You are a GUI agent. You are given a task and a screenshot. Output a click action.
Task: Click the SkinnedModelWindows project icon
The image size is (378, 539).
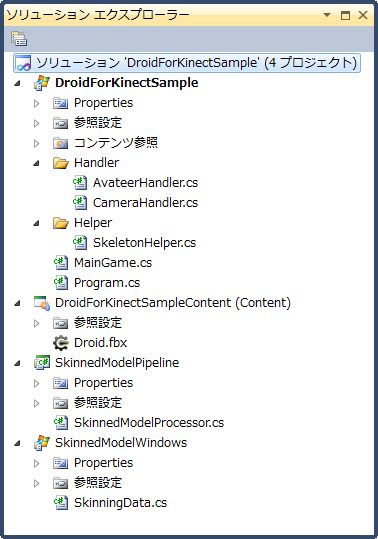tap(42, 443)
